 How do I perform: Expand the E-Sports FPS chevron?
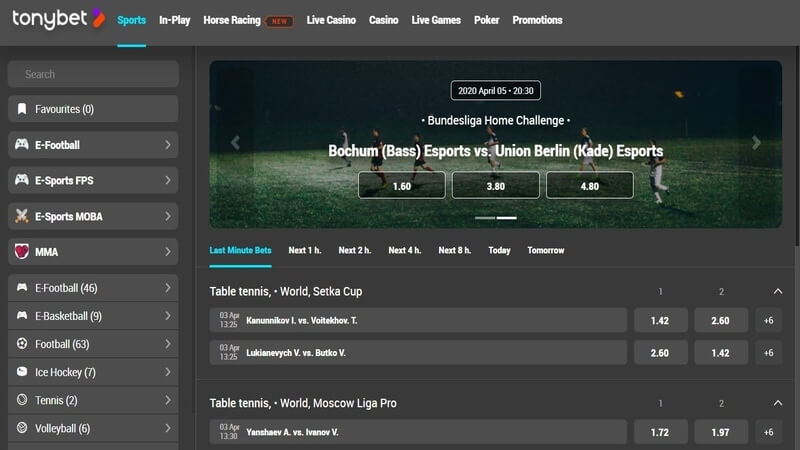point(168,180)
